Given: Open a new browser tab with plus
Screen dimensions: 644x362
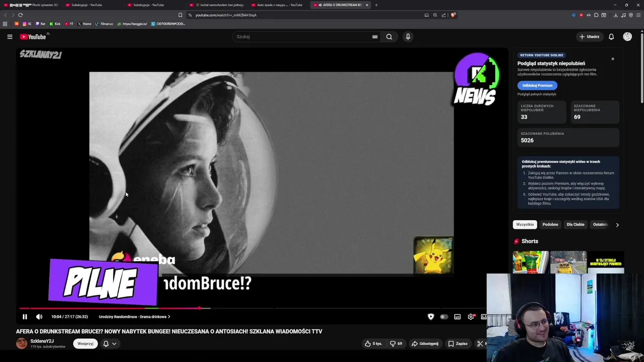Looking at the screenshot, I should 376,5.
